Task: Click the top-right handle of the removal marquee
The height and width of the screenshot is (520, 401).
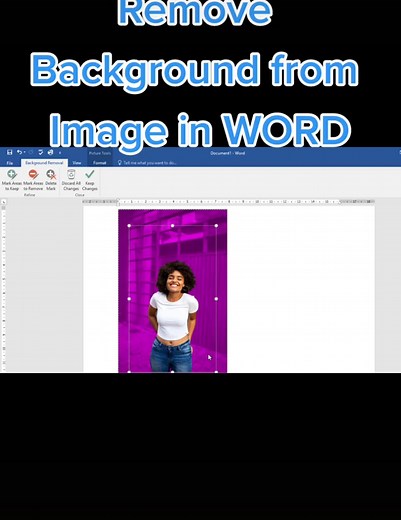Action: pos(216,226)
